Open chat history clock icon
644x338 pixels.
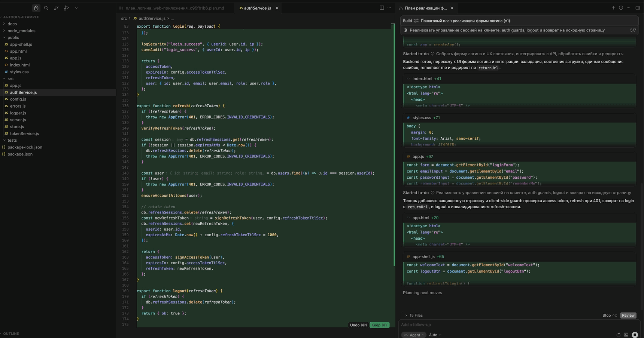[x=621, y=8]
